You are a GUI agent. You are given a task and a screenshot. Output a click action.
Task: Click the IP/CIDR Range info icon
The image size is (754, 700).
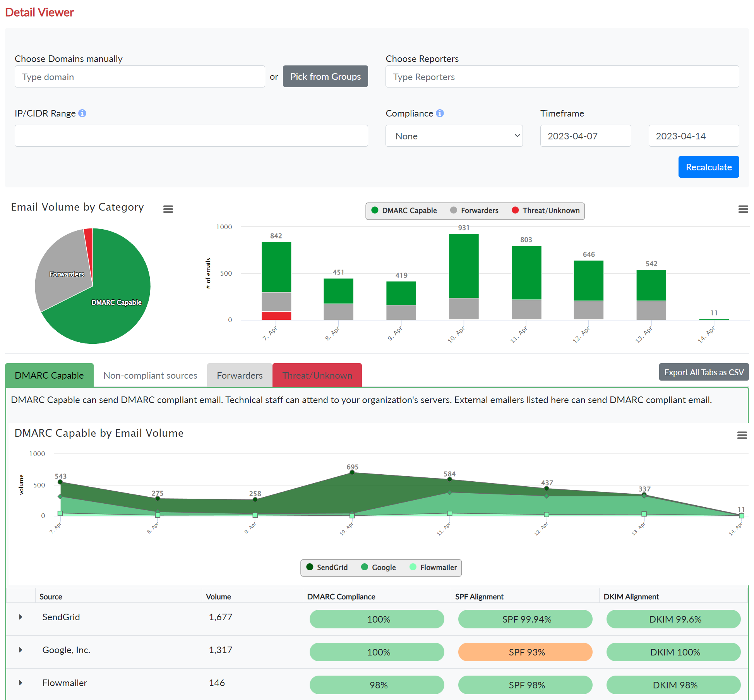(x=82, y=113)
